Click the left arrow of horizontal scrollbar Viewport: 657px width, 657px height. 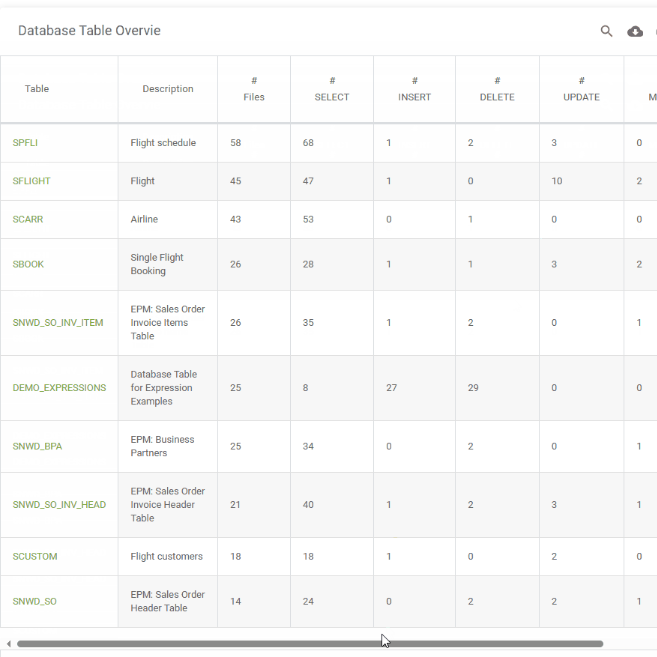[8, 644]
